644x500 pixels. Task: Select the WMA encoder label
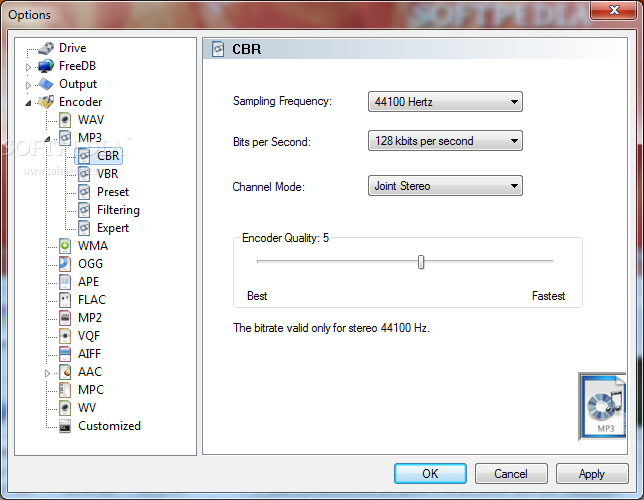point(93,246)
